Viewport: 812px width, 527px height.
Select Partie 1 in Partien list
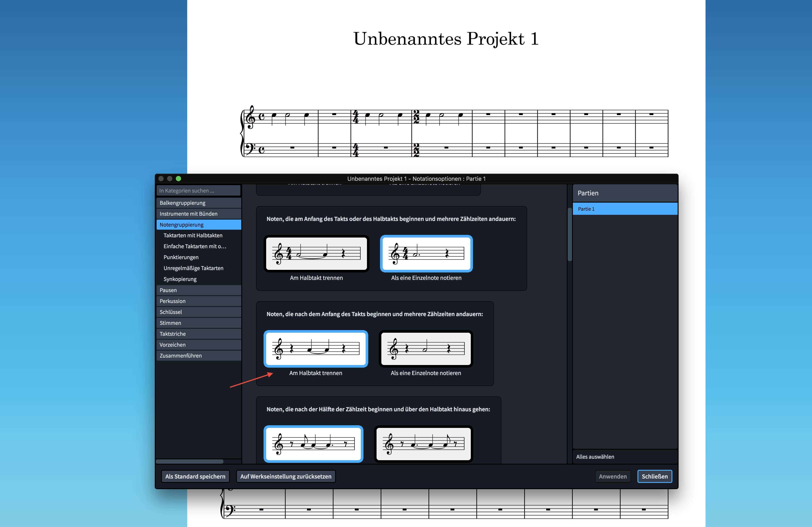click(624, 209)
